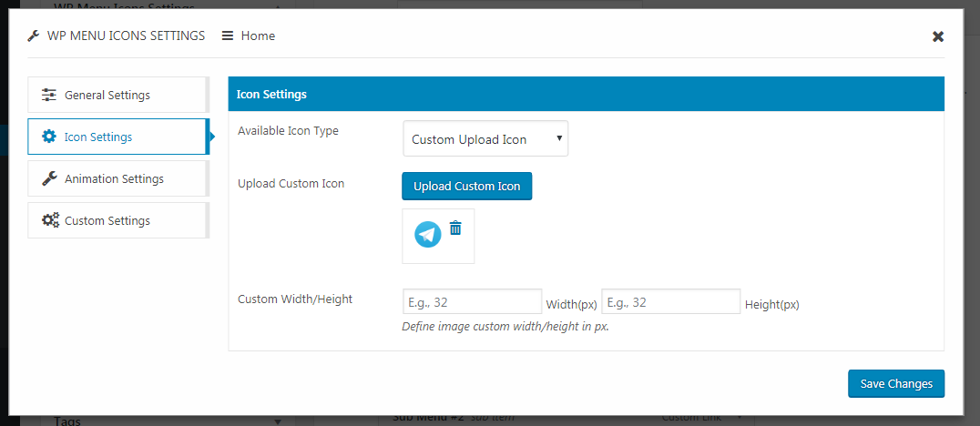Open the Available Icon Type dropdown

coord(485,139)
